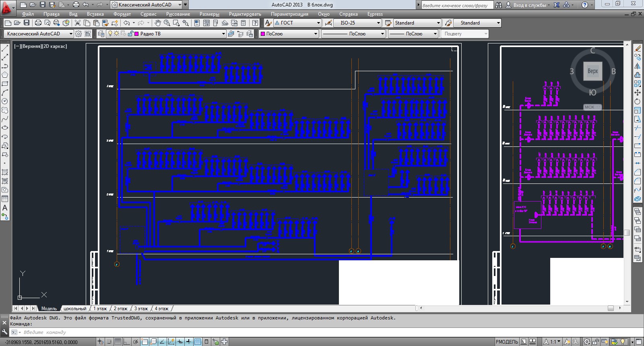
Task: Open the Вставка menu
Action: pyautogui.click(x=95, y=14)
